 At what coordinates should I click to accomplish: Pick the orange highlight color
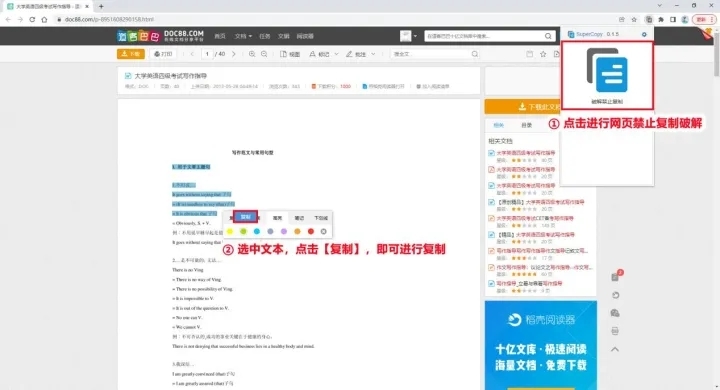(297, 231)
